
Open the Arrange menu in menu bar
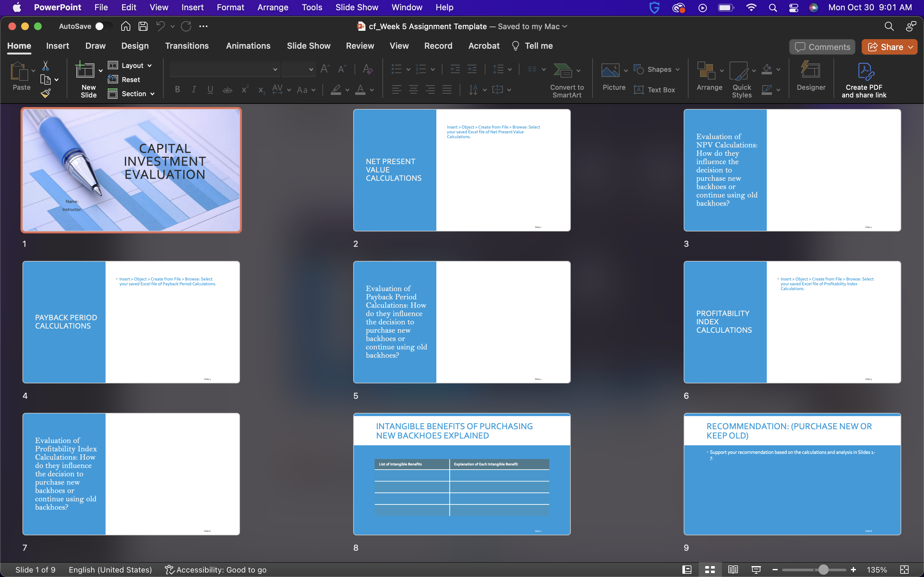[273, 7]
